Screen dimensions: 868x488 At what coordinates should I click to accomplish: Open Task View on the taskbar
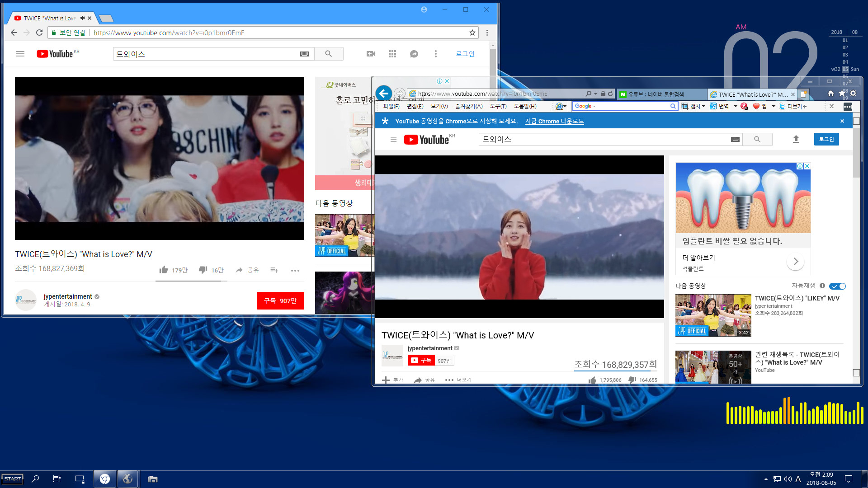[x=57, y=479]
